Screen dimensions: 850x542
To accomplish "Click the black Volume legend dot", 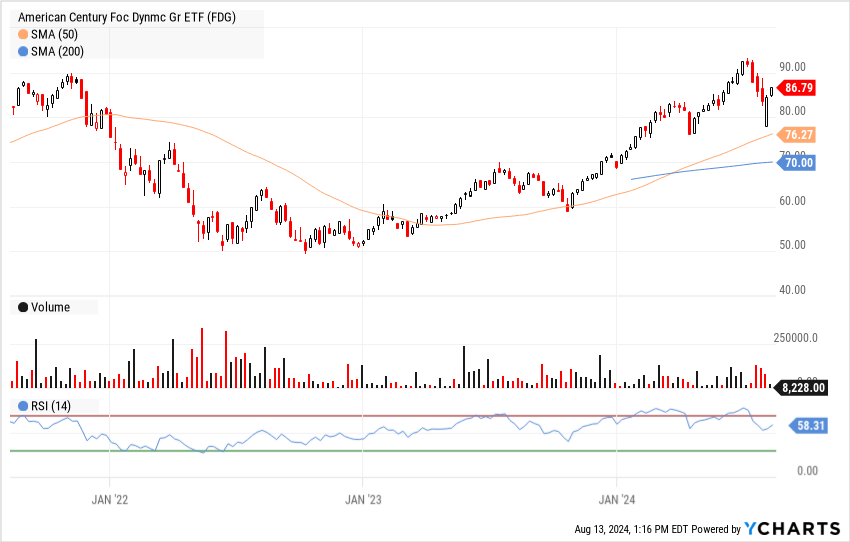I will tap(23, 307).
